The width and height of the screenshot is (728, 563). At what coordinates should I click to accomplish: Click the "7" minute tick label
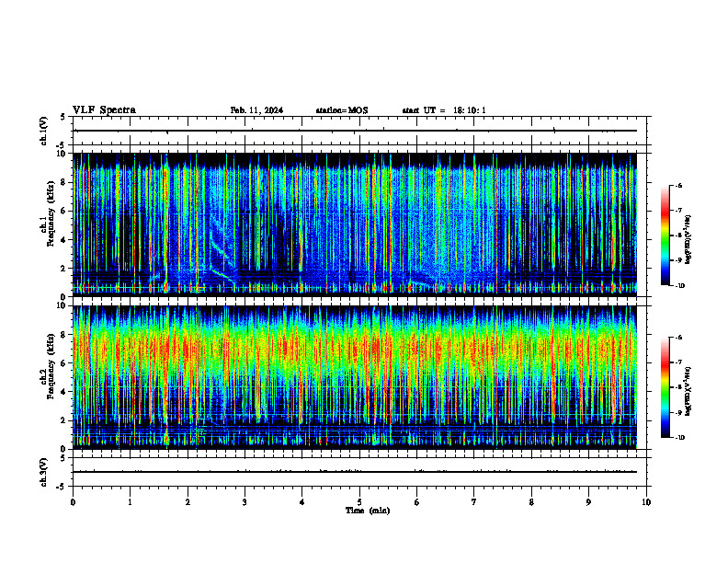click(x=474, y=502)
